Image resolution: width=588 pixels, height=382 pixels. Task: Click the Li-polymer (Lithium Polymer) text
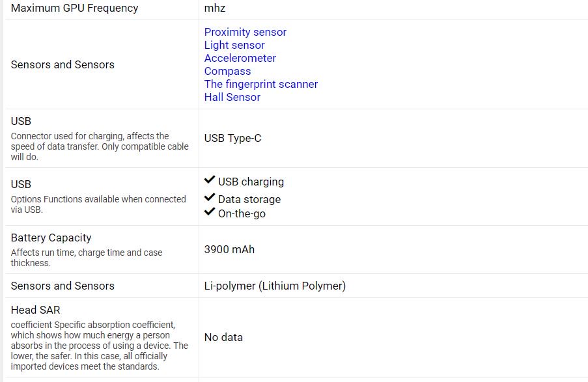pos(275,286)
